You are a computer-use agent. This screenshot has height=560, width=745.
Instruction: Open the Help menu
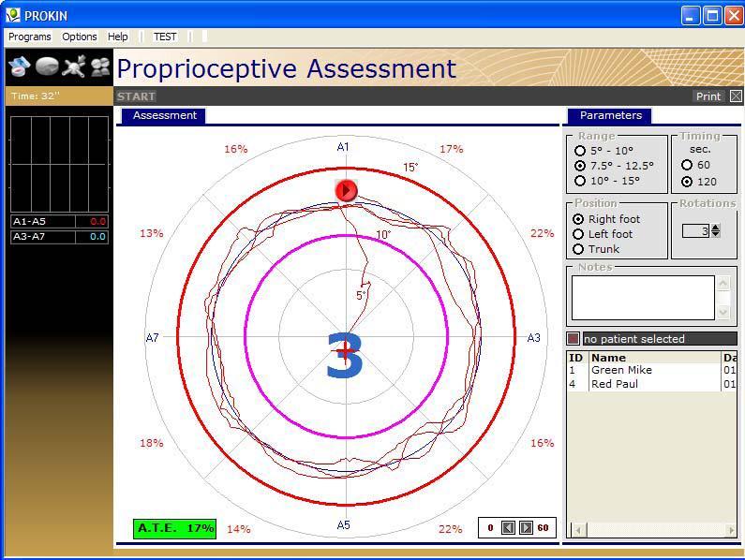click(x=117, y=37)
